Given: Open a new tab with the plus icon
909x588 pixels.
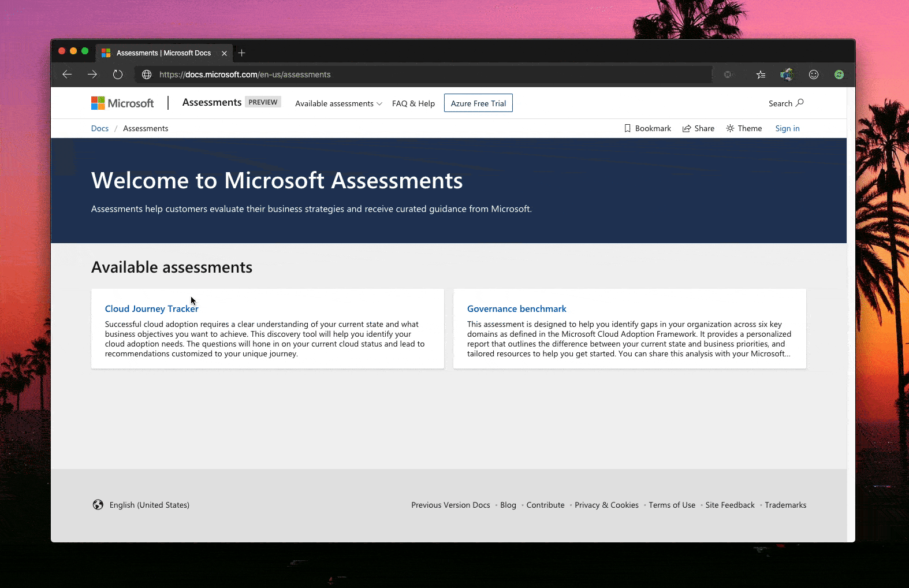Looking at the screenshot, I should (x=242, y=53).
